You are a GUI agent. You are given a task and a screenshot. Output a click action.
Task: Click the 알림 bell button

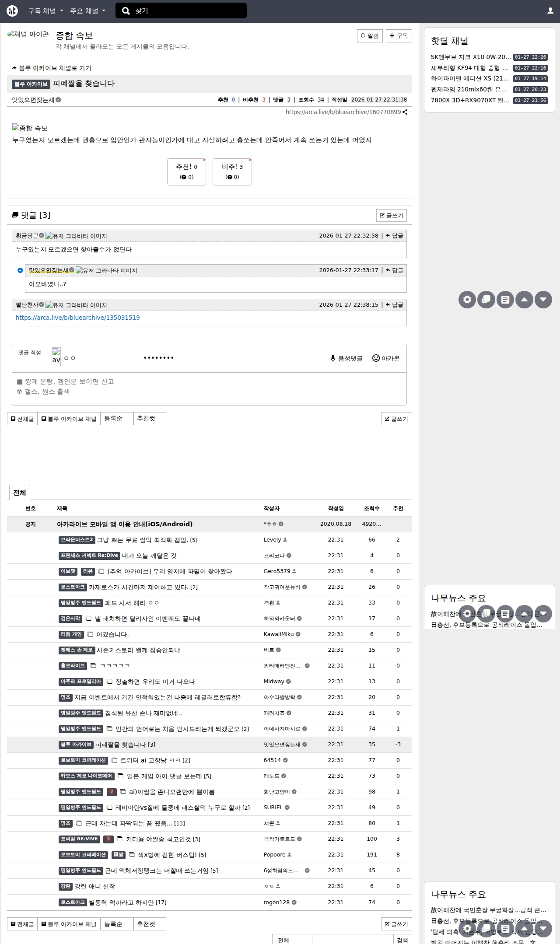pyautogui.click(x=370, y=36)
